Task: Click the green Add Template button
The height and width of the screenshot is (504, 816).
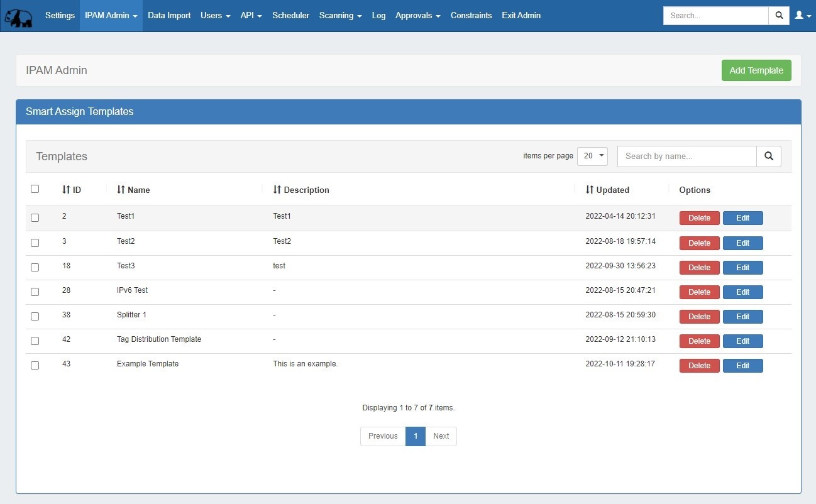Action: coord(756,70)
